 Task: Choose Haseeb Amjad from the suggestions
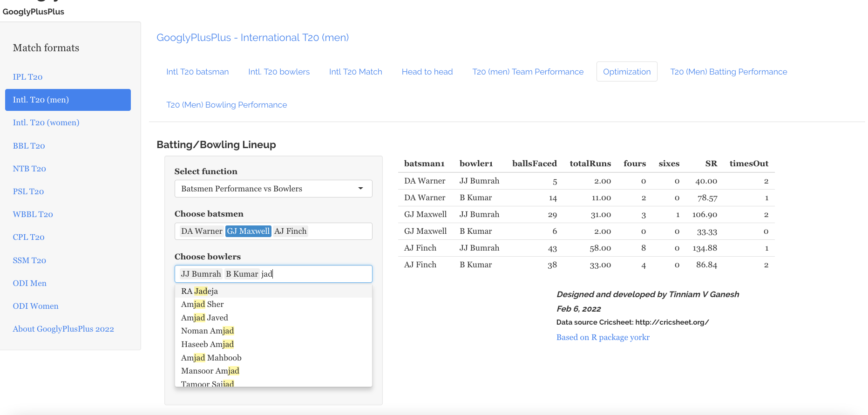[207, 344]
